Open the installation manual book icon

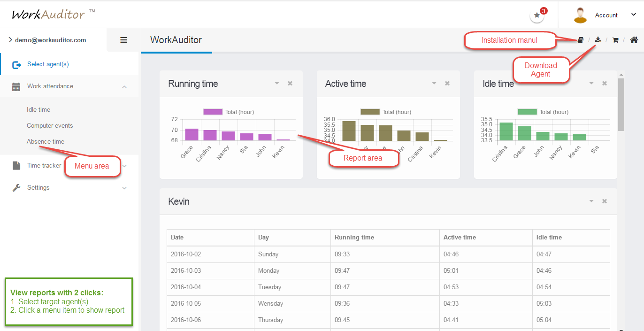pyautogui.click(x=581, y=40)
